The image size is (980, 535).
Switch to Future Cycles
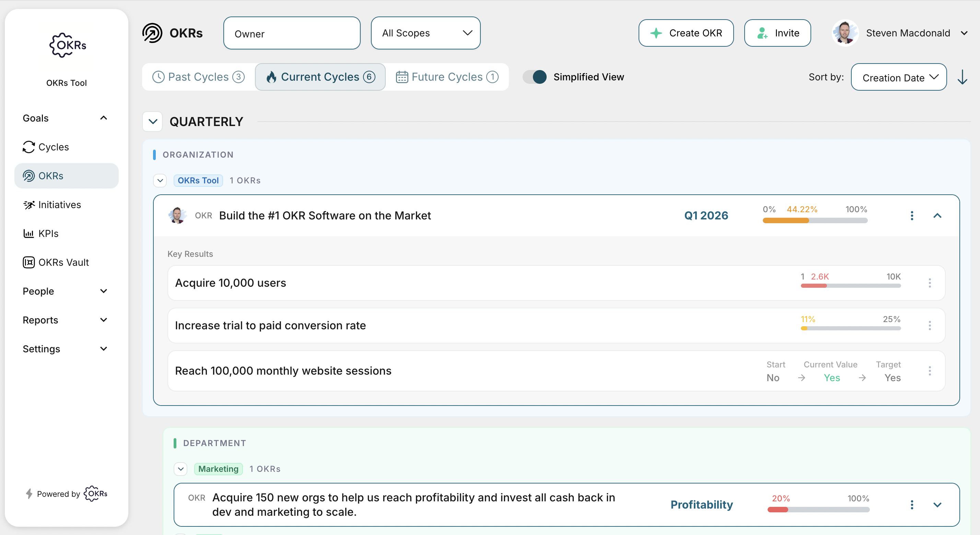pos(447,77)
